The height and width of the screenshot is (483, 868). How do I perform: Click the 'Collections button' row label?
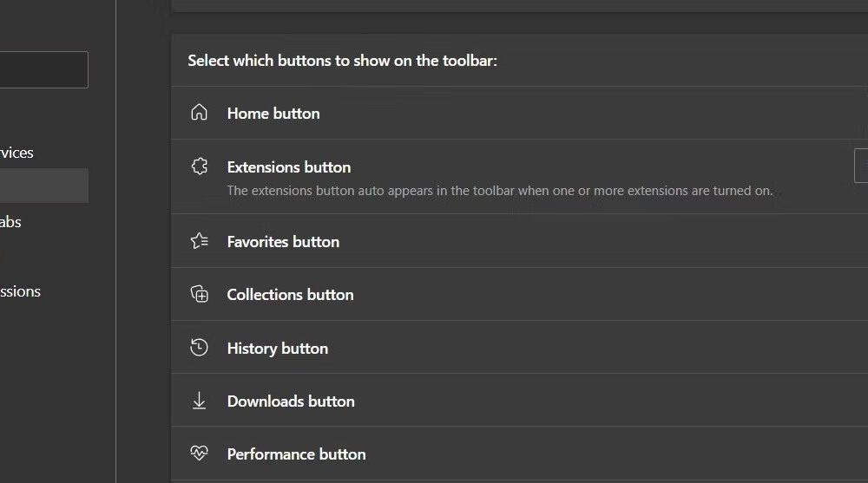(x=291, y=294)
